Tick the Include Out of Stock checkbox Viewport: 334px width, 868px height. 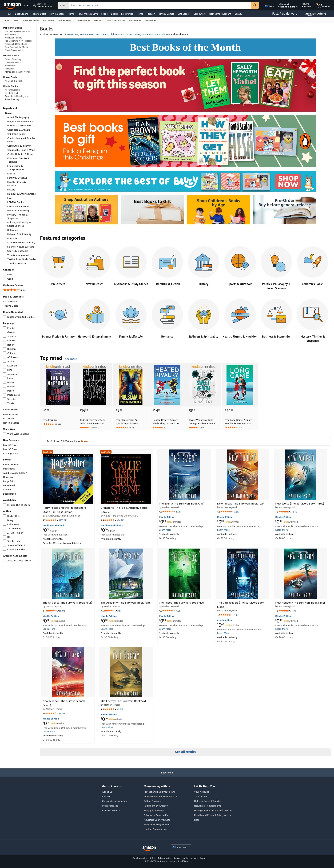[5, 505]
